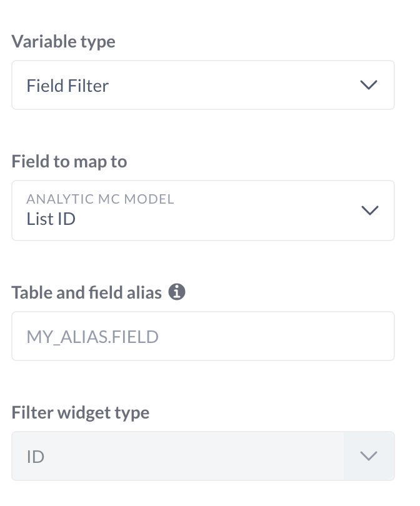Image resolution: width=420 pixels, height=506 pixels.
Task: Focus the MY_ALIAS.FIELD input box
Action: 202,337
